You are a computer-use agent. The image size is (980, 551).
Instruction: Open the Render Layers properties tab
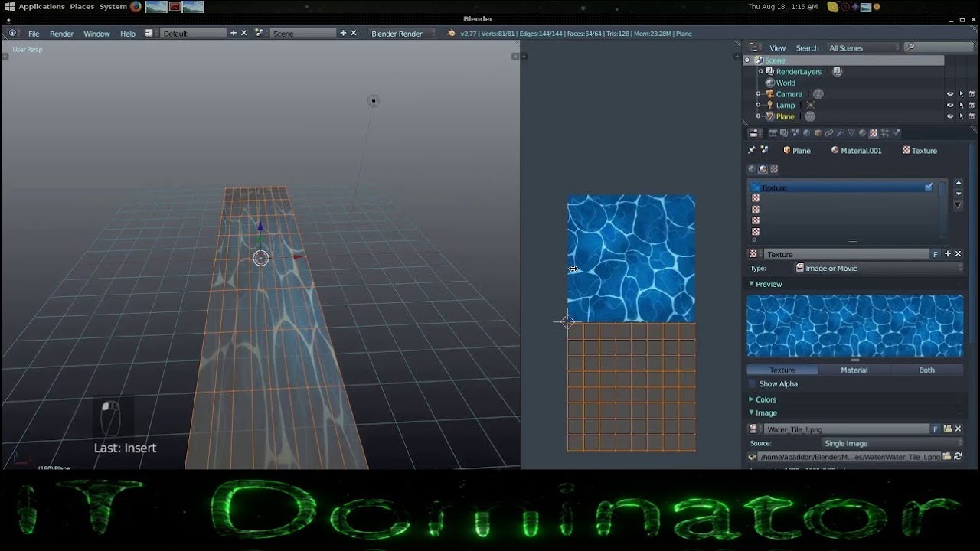(783, 133)
